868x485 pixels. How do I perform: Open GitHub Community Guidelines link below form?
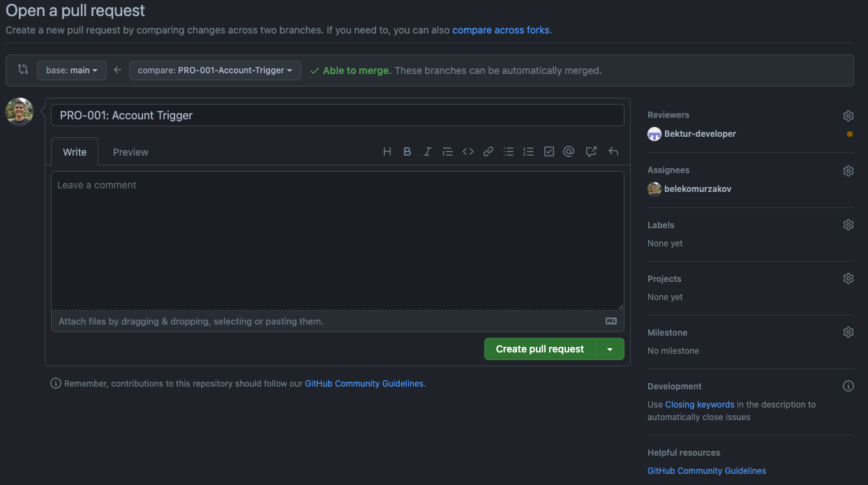364,384
